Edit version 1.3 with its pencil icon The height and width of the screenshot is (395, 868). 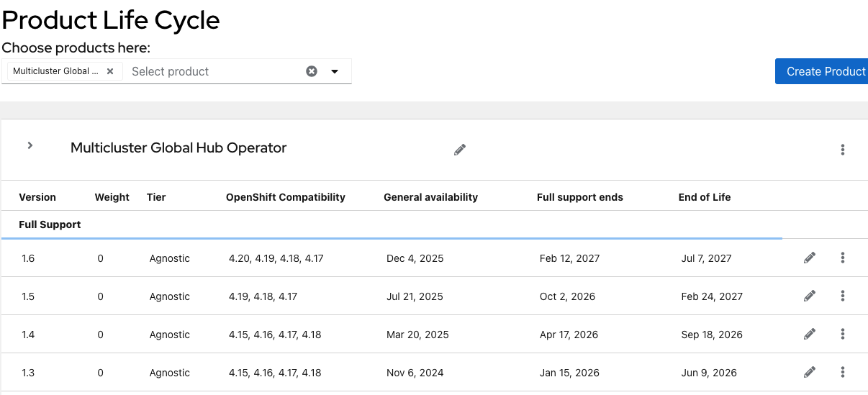[x=810, y=372]
